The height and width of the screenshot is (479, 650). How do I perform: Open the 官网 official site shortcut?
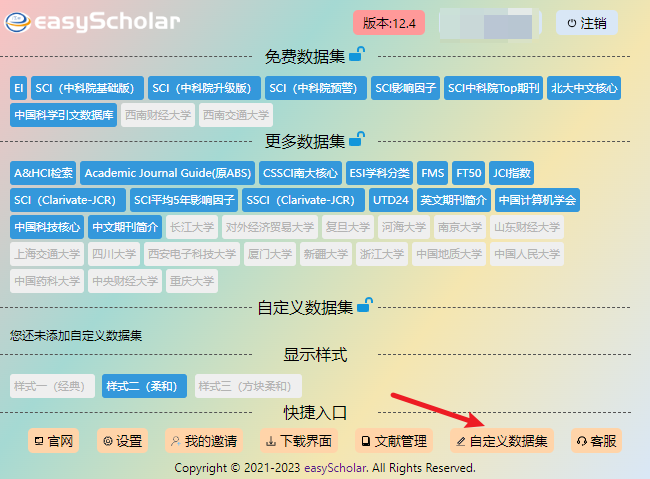[x=53, y=441]
